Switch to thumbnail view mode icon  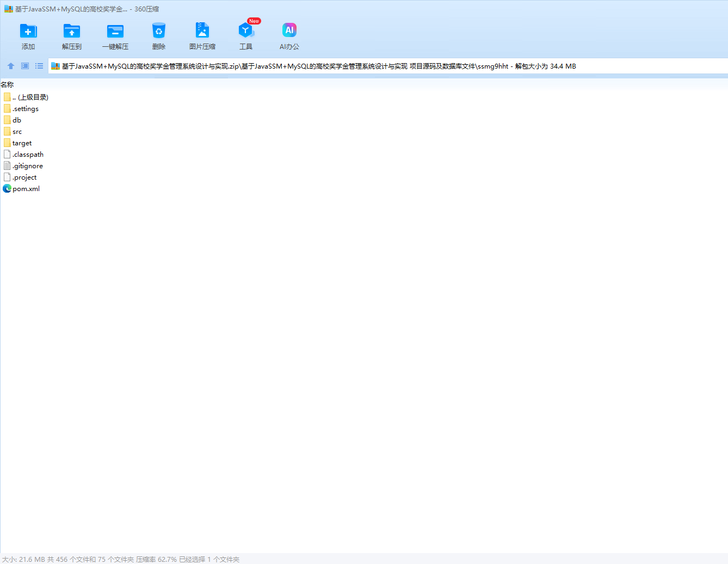[25, 66]
